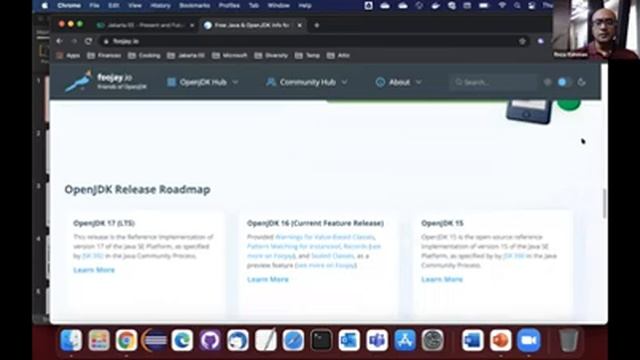
Task: Click the browser forward arrow
Action: tap(74, 41)
